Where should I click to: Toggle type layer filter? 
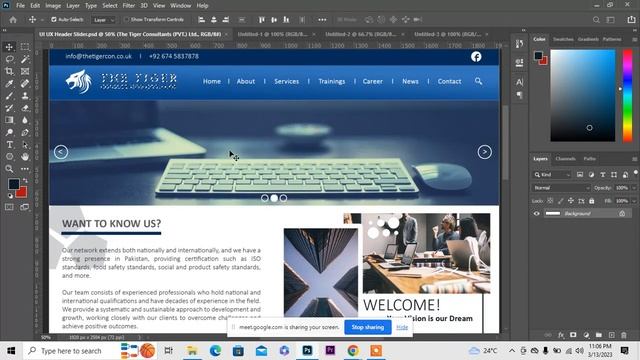(602, 175)
